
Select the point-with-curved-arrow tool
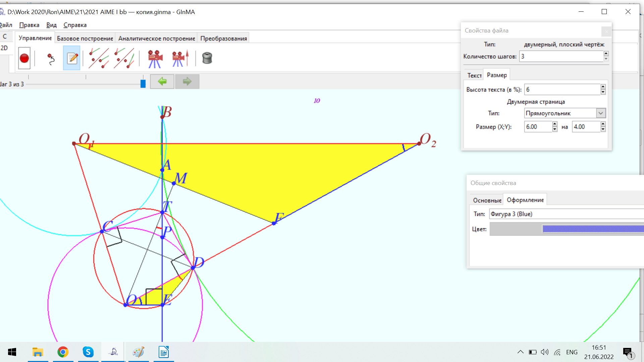[x=51, y=59]
